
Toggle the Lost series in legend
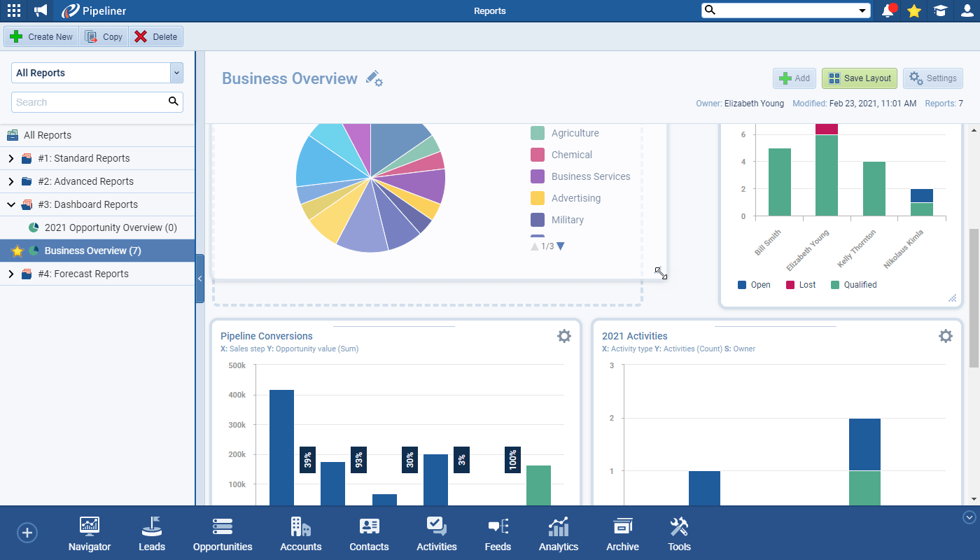[800, 285]
